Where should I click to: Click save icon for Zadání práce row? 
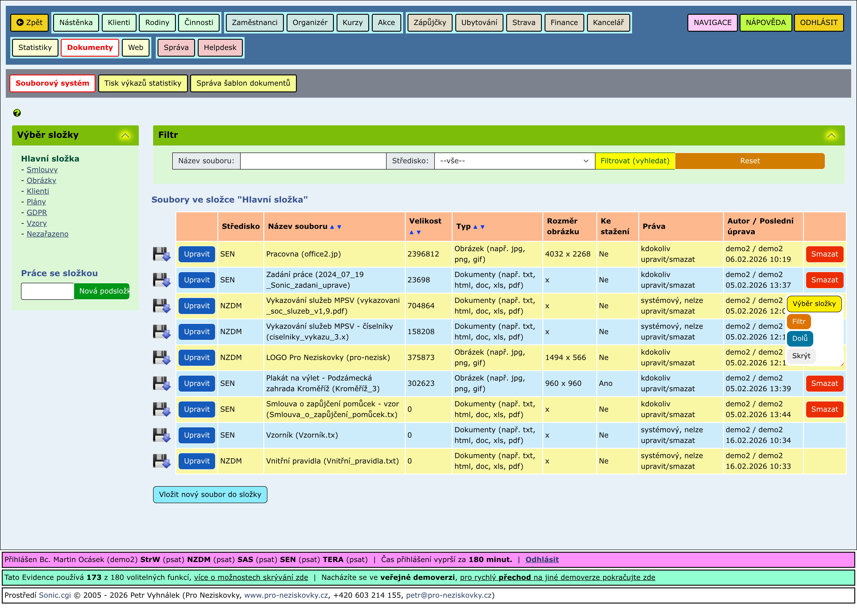(162, 280)
